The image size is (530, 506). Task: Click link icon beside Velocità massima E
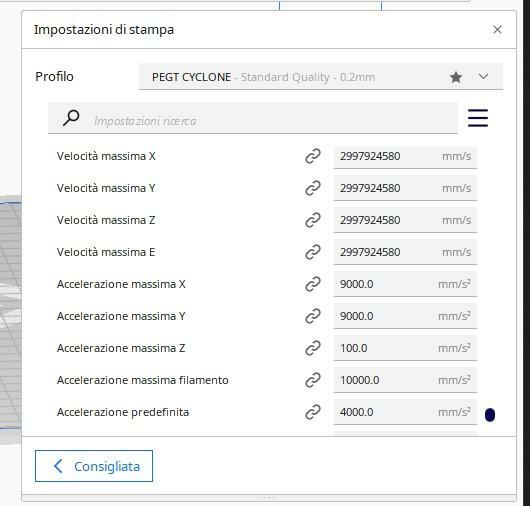pos(313,252)
